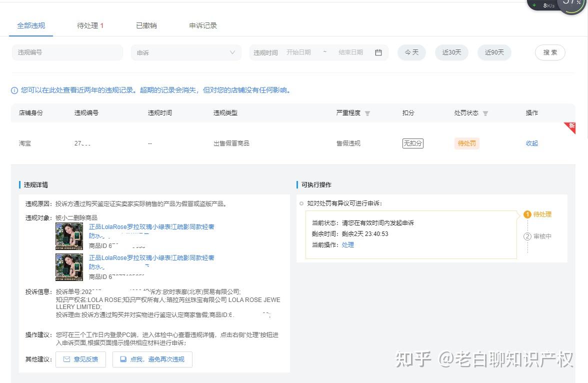Expand the 申诉 dropdown
This screenshot has height=383, width=588.
[x=186, y=52]
